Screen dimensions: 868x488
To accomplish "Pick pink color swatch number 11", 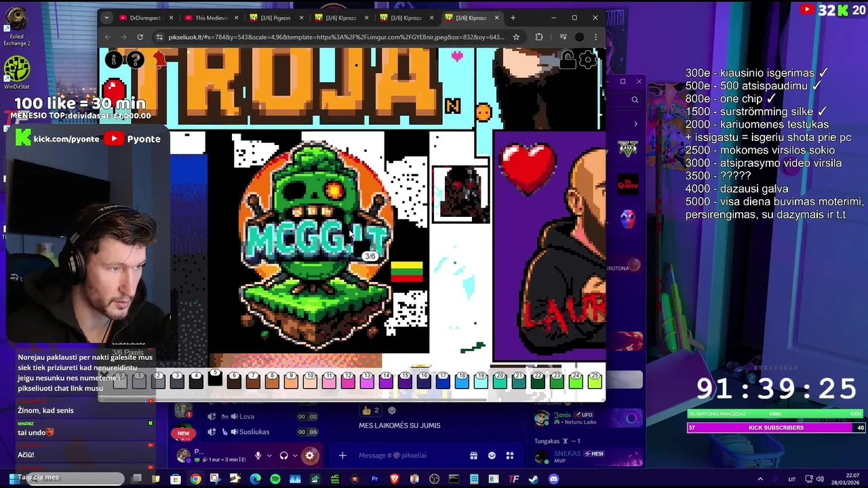I will (329, 380).
